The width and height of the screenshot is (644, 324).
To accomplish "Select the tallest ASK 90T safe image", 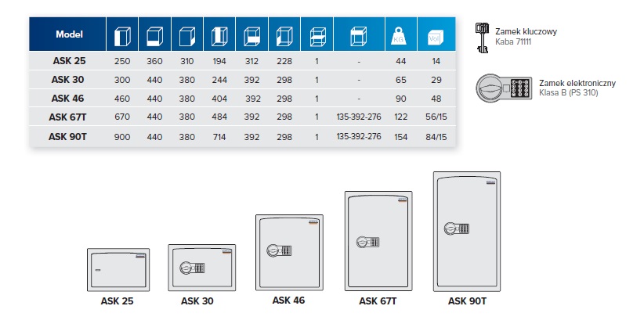I will pos(469,232).
